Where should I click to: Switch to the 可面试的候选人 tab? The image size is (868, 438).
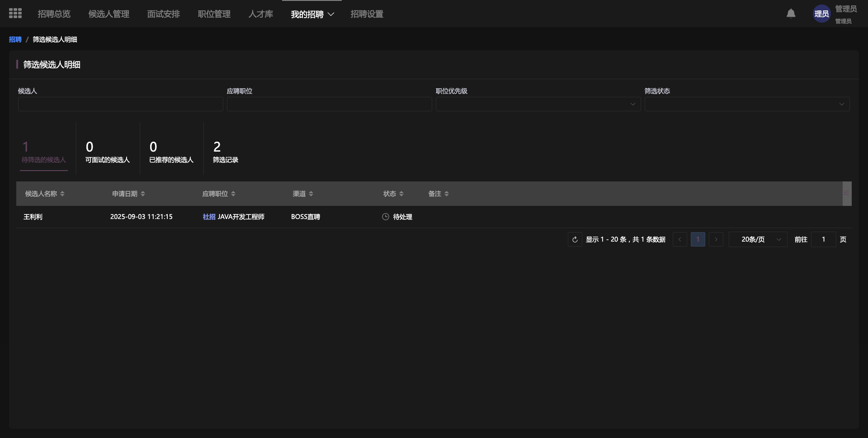108,152
